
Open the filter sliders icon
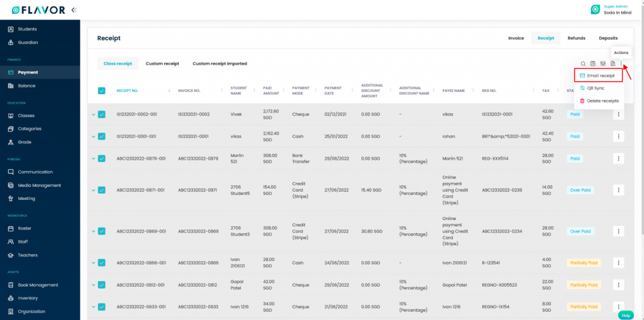602,63
